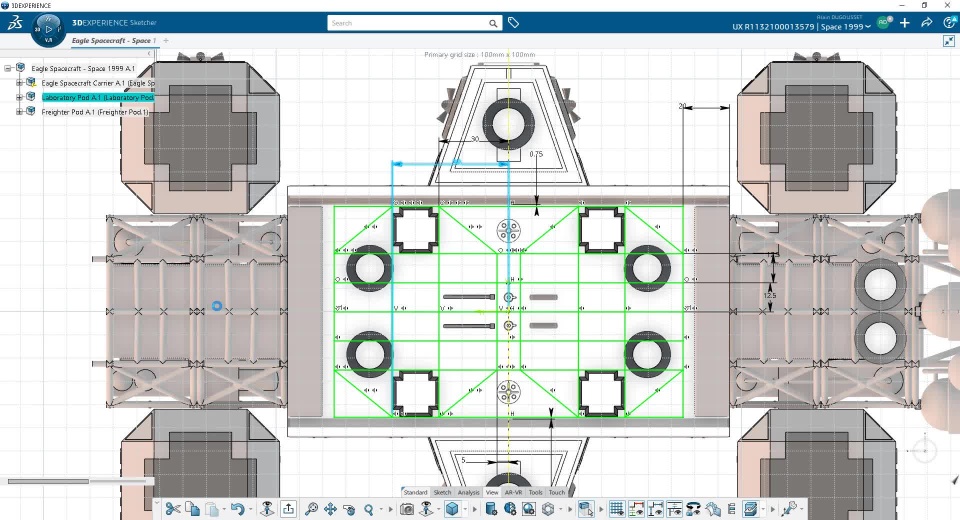The width and height of the screenshot is (960, 520).
Task: Expand the bottom toolbar chevron at left end
Action: pos(157,503)
